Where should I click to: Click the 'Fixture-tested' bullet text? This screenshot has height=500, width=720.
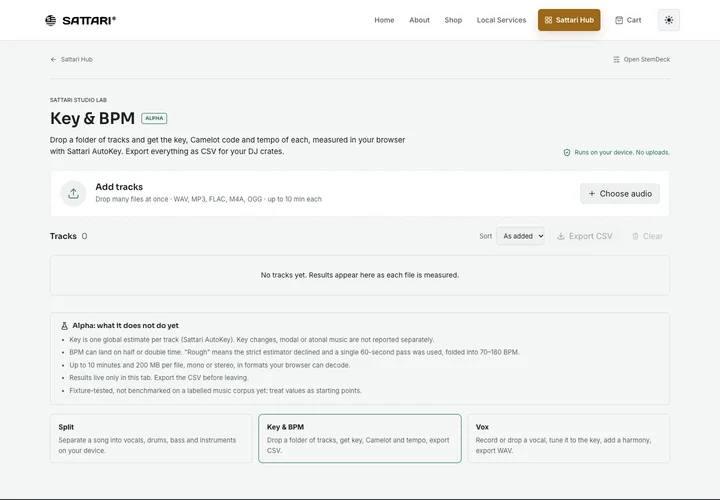click(x=215, y=391)
